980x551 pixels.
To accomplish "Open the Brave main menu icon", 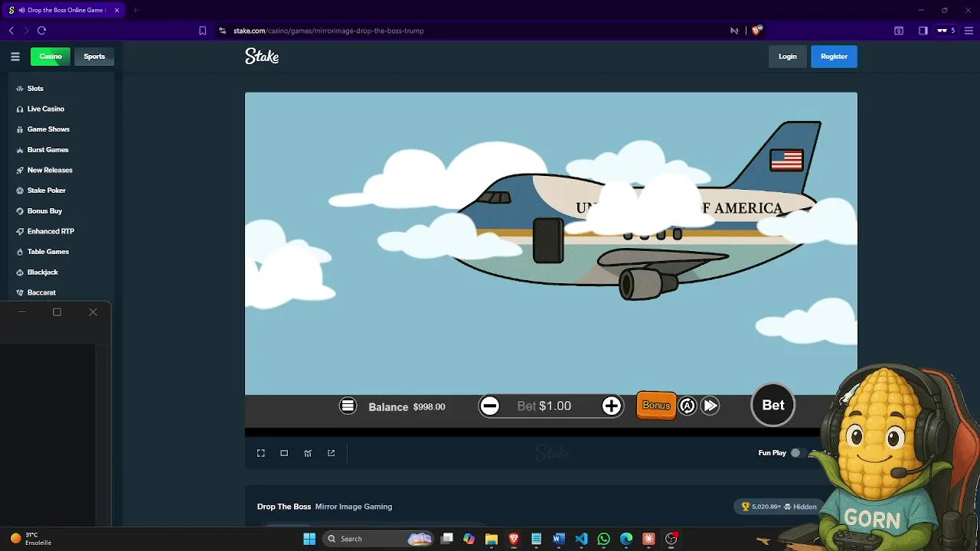I will [968, 31].
